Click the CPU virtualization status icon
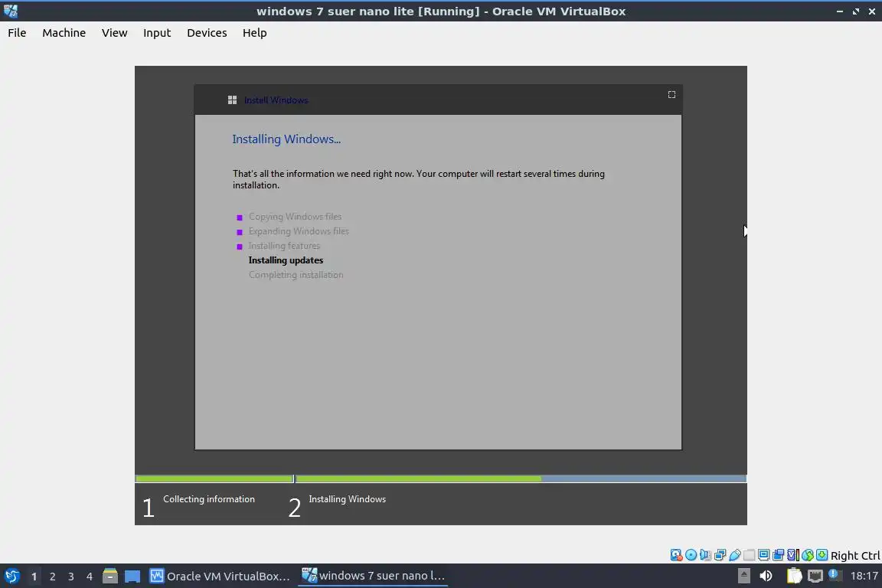 (x=793, y=555)
